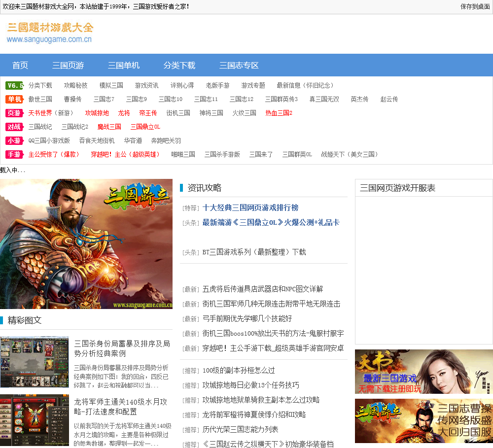Open the 评测心得 link
Image resolution: width=493 pixels, height=448 pixels.
pyautogui.click(x=182, y=86)
